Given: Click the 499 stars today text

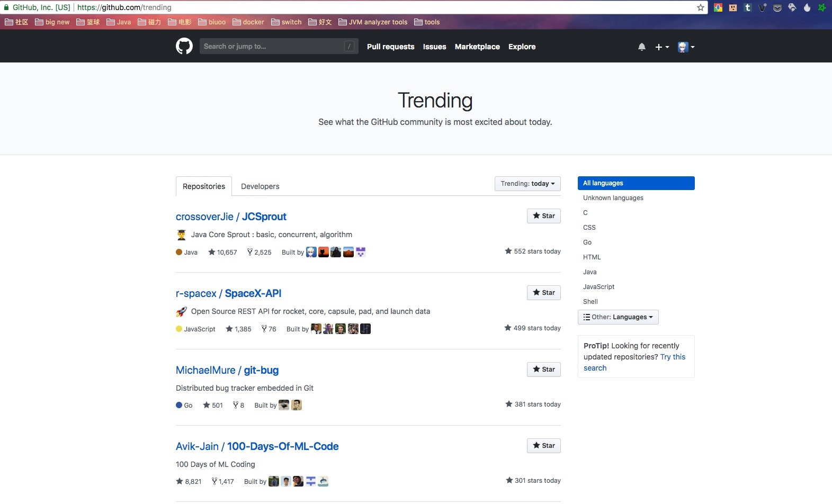Looking at the screenshot, I should [533, 328].
